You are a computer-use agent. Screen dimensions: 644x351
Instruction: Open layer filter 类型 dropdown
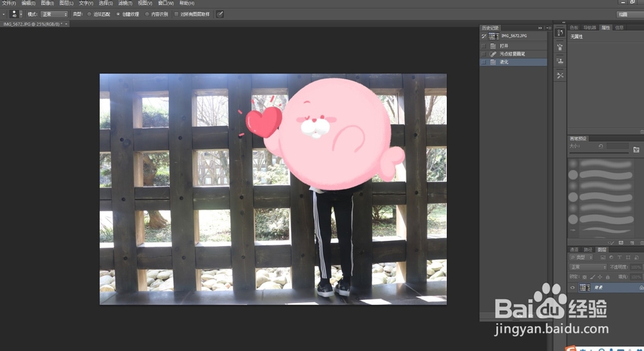click(581, 258)
